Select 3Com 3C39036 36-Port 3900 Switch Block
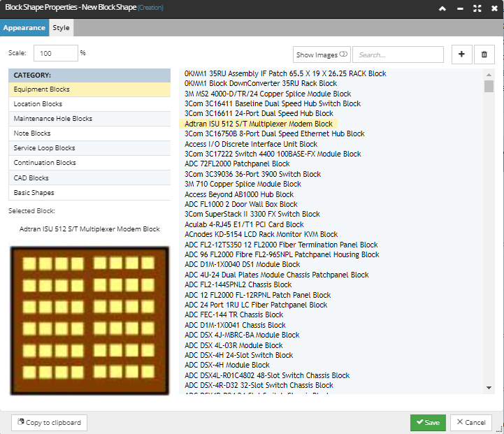 pos(252,175)
